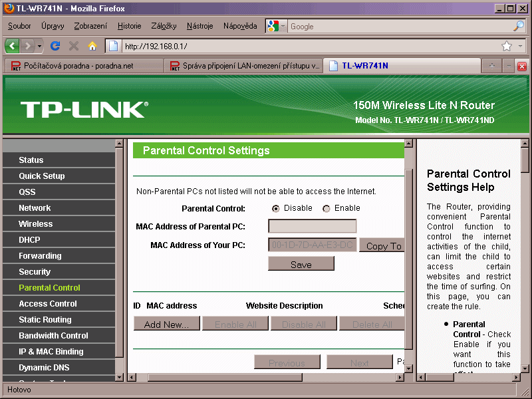Open Wireless in the router sidebar

(35, 224)
